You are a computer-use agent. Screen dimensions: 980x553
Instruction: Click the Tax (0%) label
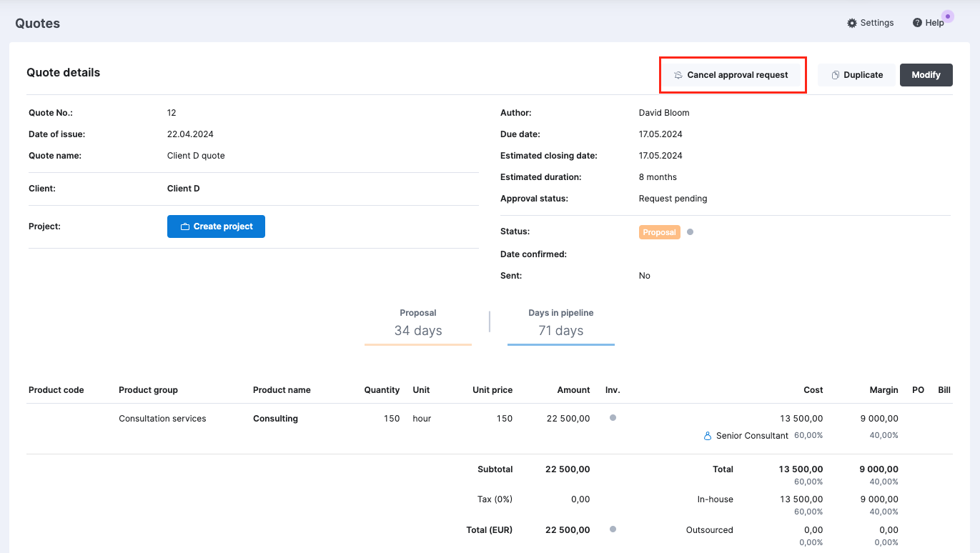tap(495, 499)
